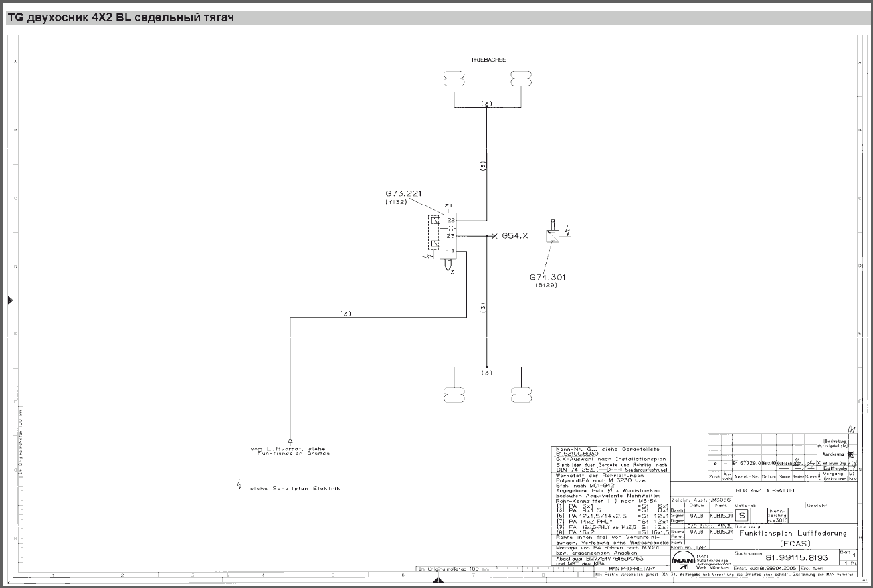Viewport: 873px width, 588px height.
Task: Click the upper solenoid coil on valve
Action: pyautogui.click(x=435, y=221)
